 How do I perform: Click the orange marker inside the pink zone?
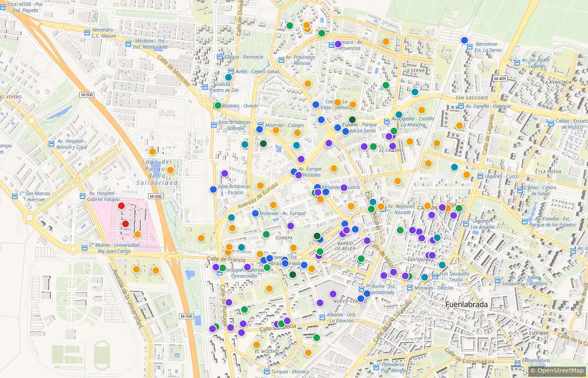pyautogui.click(x=137, y=234)
